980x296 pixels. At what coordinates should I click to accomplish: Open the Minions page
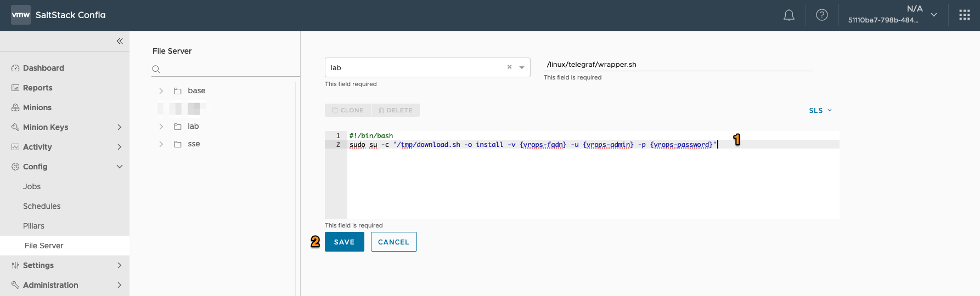37,107
